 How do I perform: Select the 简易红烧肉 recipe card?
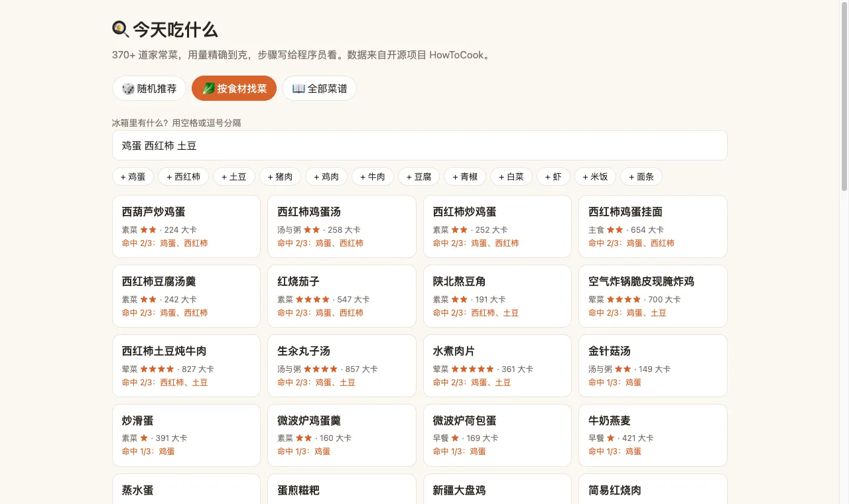(653, 489)
